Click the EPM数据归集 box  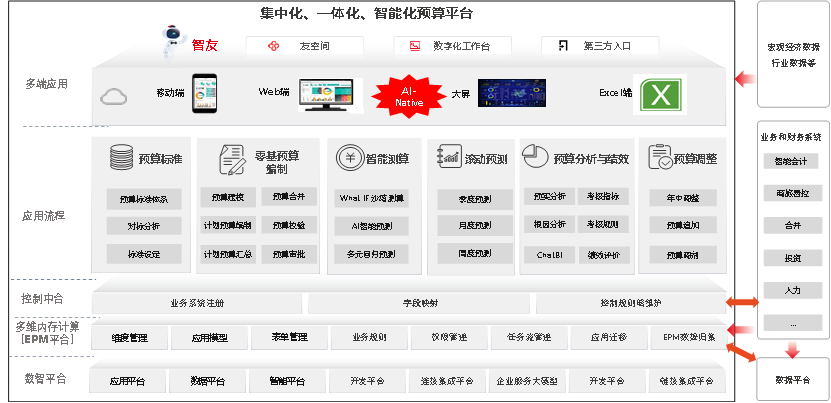689,337
